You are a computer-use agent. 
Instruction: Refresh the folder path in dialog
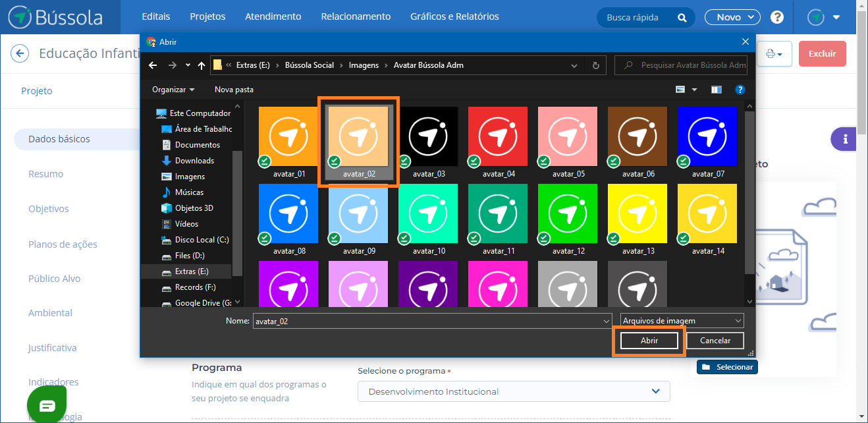click(595, 65)
